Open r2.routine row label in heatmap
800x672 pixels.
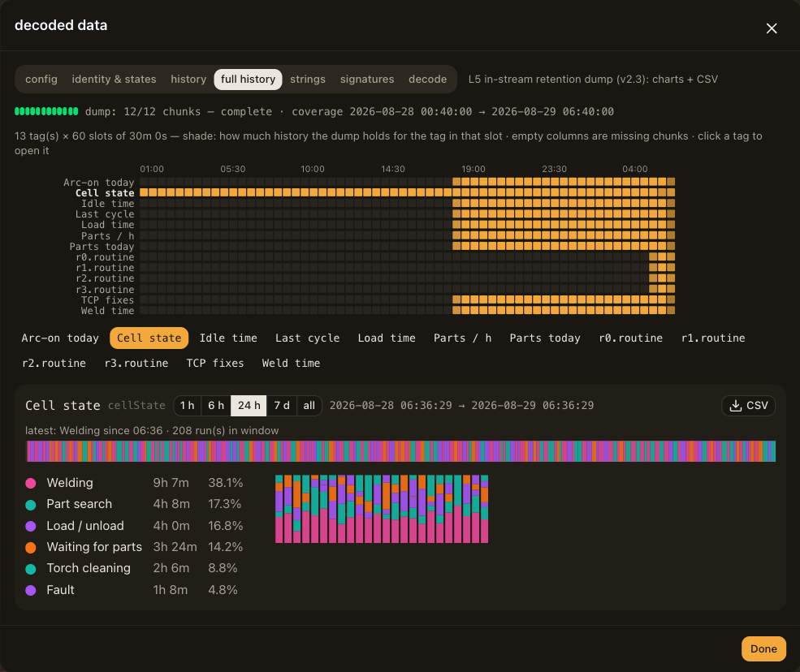[105, 278]
